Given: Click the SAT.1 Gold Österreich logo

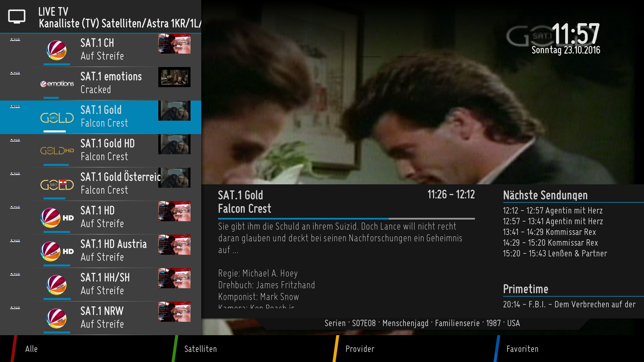Looking at the screenshot, I should pos(57,184).
